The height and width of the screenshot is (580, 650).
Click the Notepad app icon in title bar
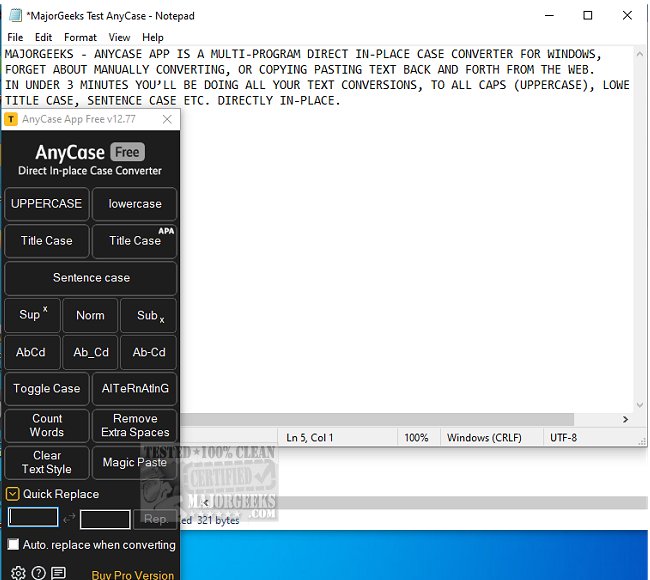coord(15,15)
